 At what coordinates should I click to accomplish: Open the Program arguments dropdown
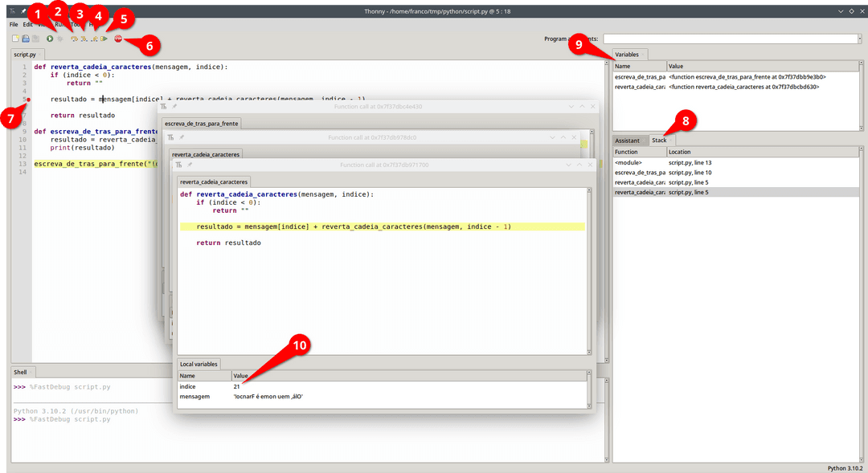click(858, 38)
